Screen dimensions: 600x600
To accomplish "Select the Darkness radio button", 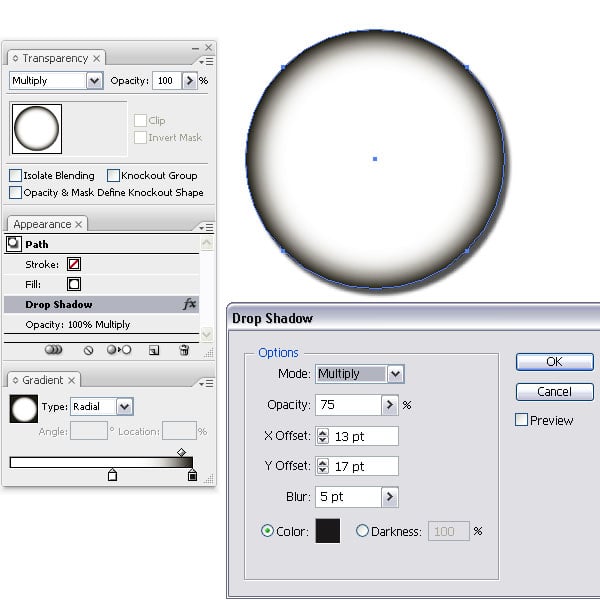I will pos(362,531).
